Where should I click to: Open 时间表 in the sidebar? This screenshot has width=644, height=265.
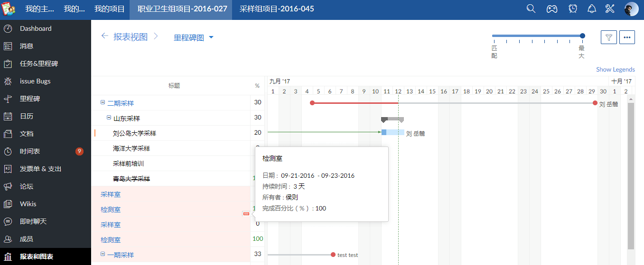coord(30,151)
